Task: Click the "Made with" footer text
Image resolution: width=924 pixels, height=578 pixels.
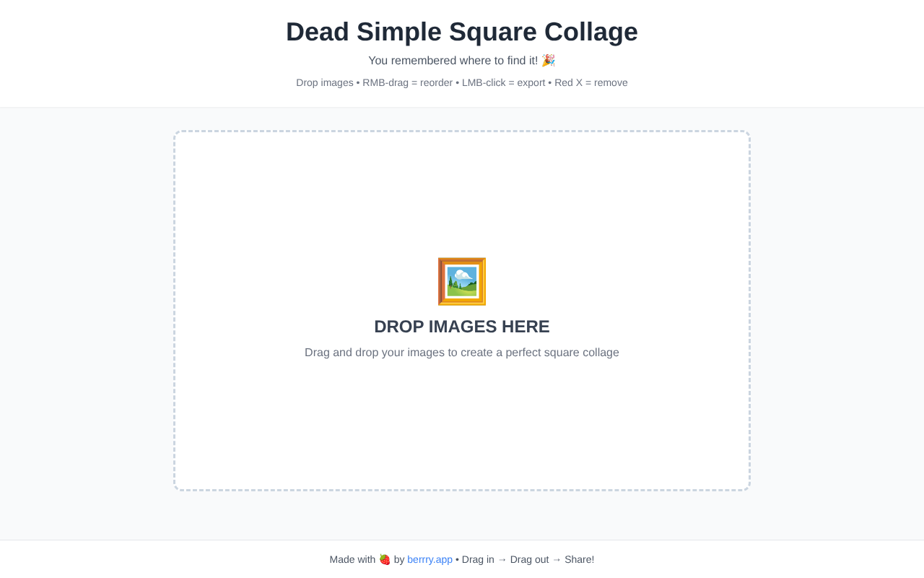Action: pyautogui.click(x=352, y=559)
